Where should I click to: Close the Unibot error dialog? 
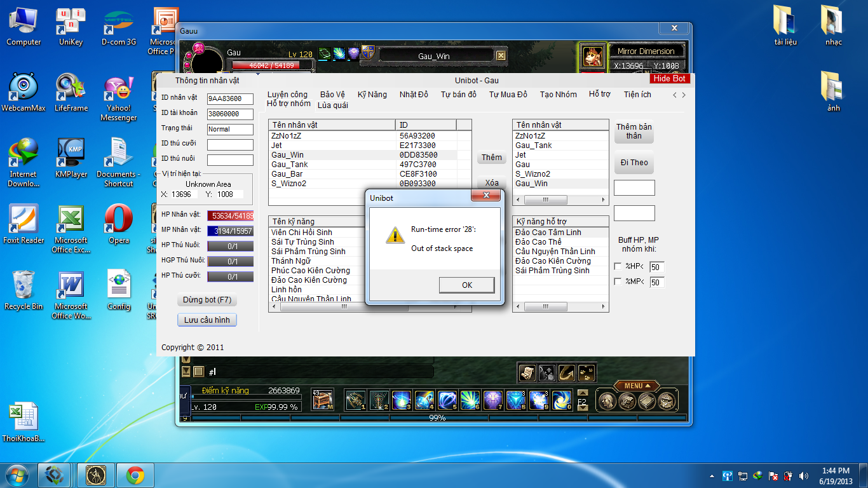(486, 196)
